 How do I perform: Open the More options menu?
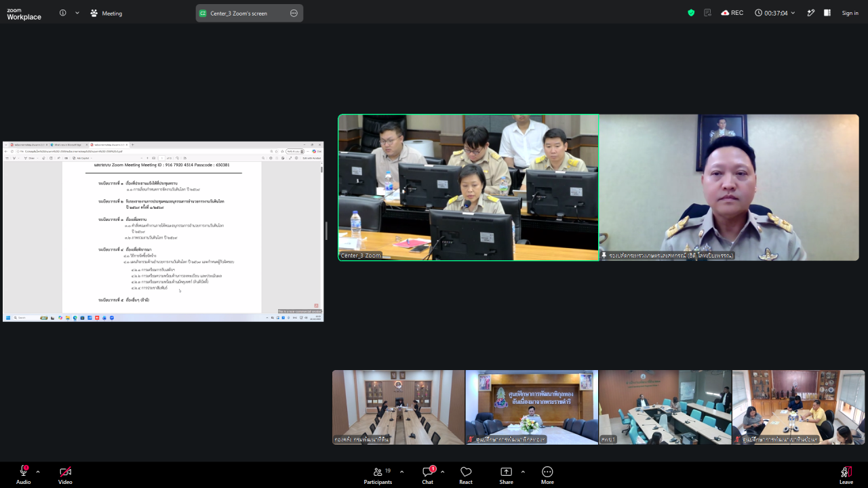click(x=547, y=475)
